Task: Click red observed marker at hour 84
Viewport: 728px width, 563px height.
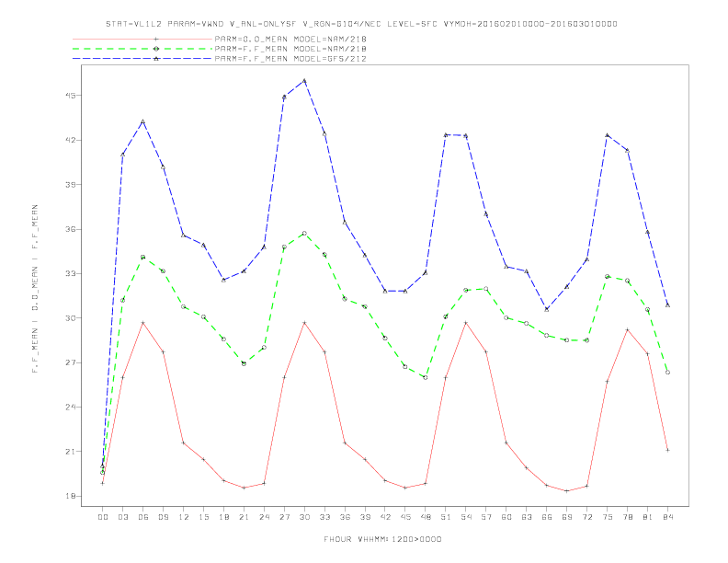Action: point(667,450)
